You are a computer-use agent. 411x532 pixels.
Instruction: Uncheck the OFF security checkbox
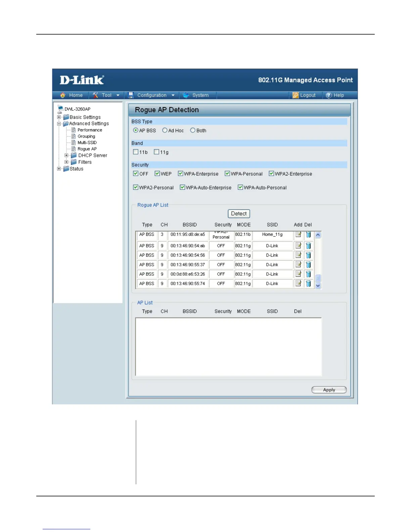tap(136, 174)
